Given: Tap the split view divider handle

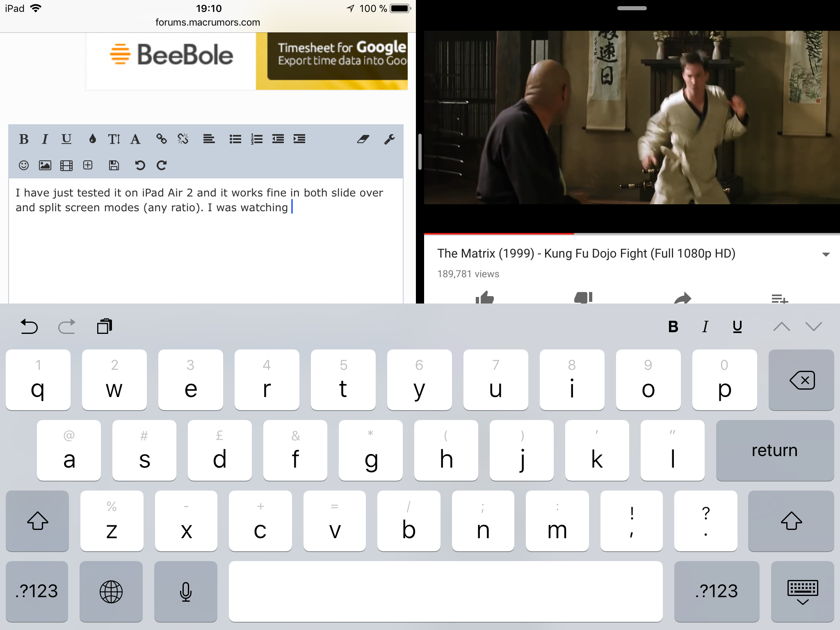Looking at the screenshot, I should (420, 152).
